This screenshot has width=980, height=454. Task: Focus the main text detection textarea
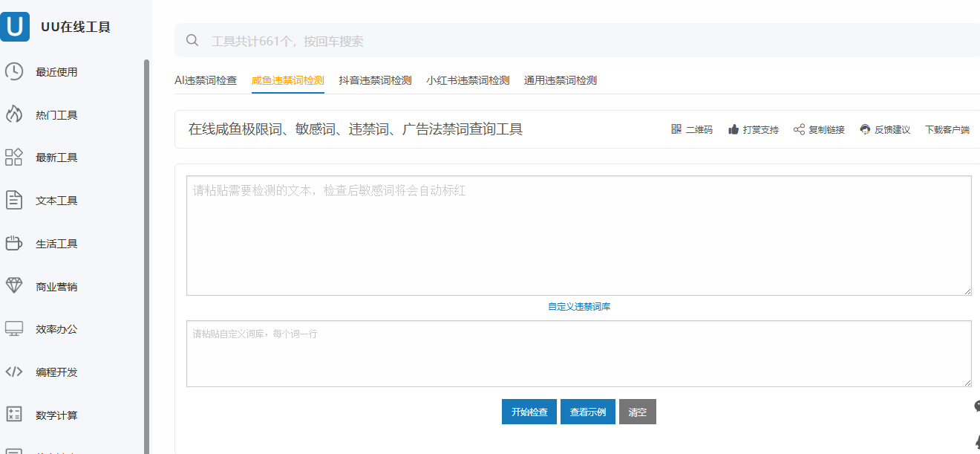[579, 236]
